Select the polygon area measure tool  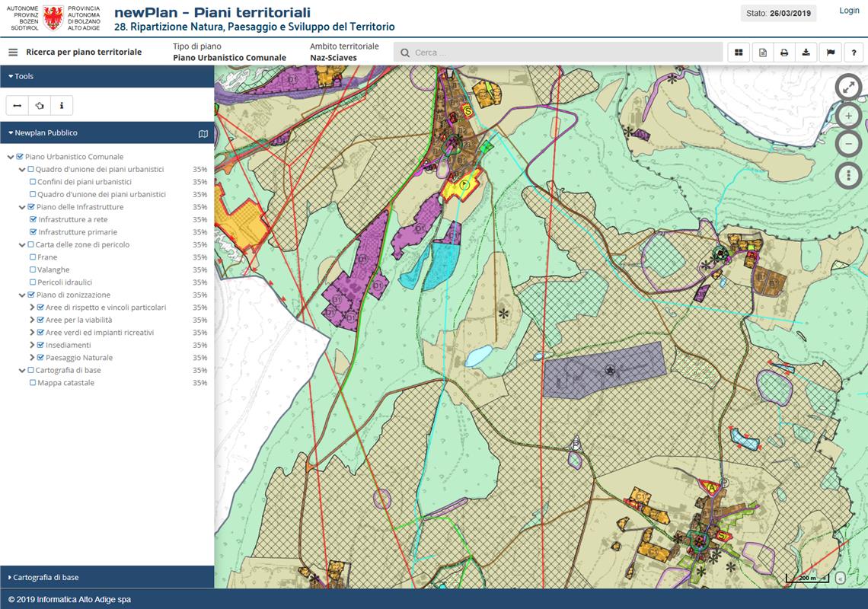click(40, 105)
